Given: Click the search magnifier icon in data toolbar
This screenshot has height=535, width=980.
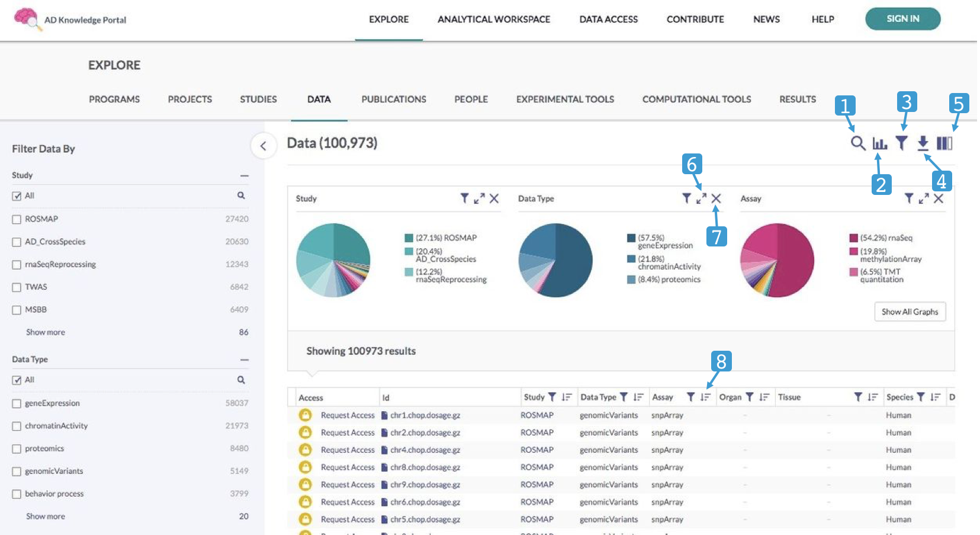Looking at the screenshot, I should coord(857,143).
